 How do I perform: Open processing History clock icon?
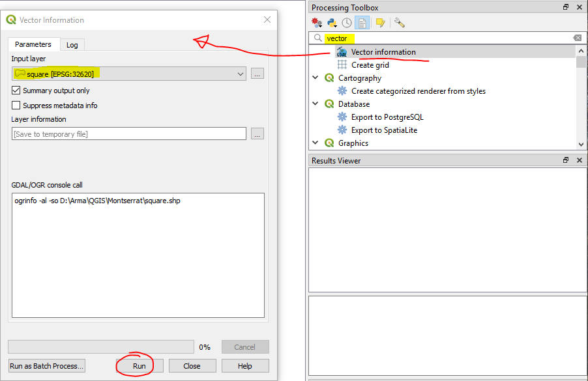click(x=347, y=23)
